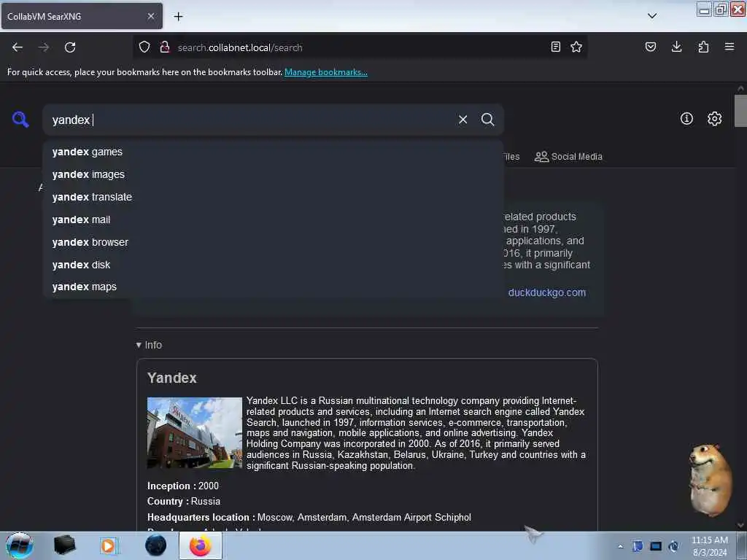Open the Windows Start menu

(x=20, y=545)
